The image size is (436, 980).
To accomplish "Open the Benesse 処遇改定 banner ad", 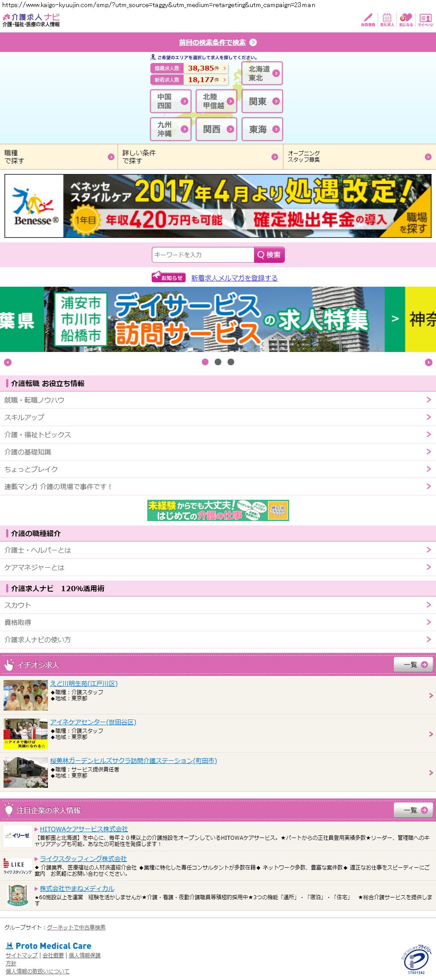I will pyautogui.click(x=218, y=206).
